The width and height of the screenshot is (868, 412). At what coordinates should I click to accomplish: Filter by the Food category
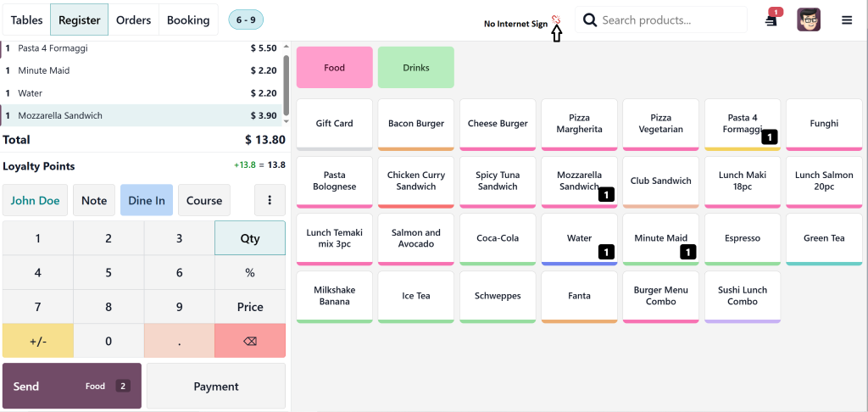tap(334, 68)
